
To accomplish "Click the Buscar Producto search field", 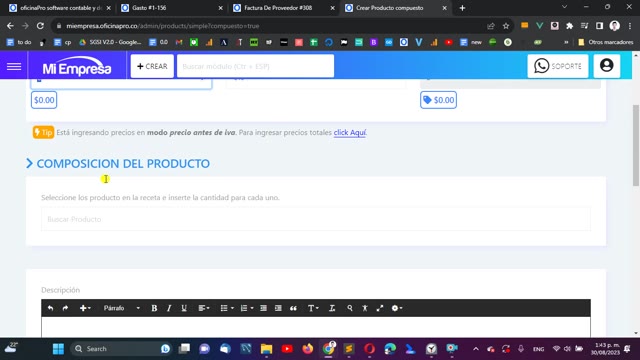I will [316, 219].
